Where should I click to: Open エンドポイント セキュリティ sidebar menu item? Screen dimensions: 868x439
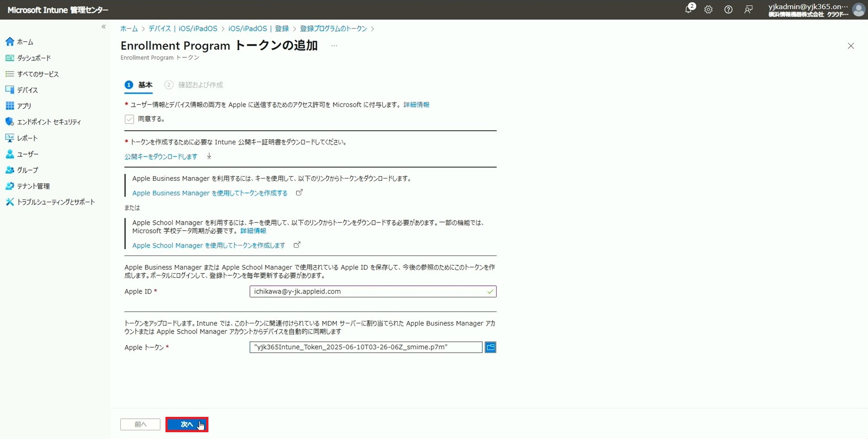click(49, 122)
